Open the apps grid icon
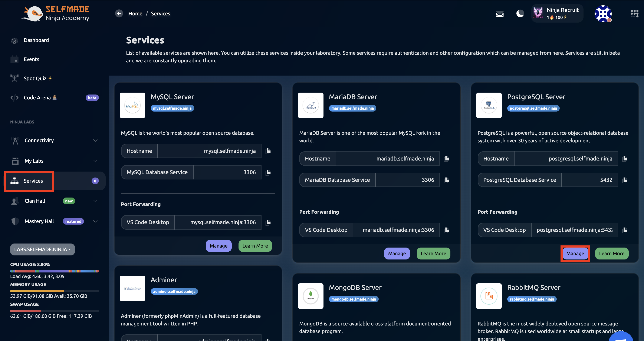 pyautogui.click(x=634, y=13)
